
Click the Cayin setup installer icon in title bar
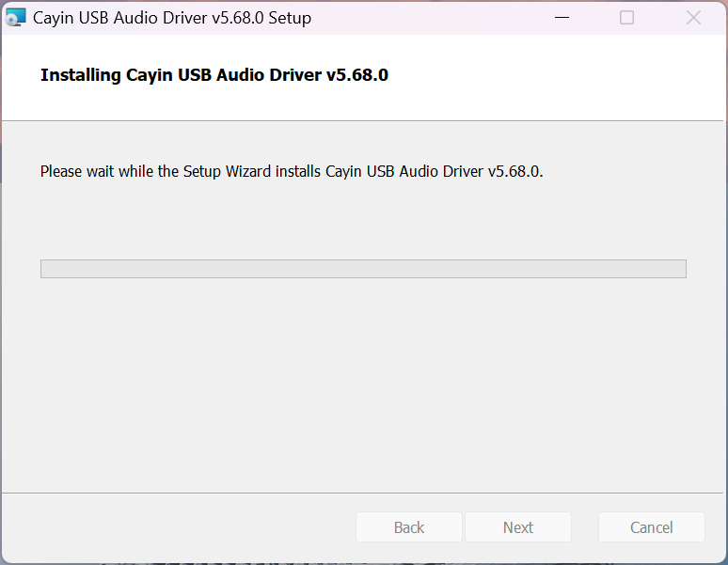[15, 18]
